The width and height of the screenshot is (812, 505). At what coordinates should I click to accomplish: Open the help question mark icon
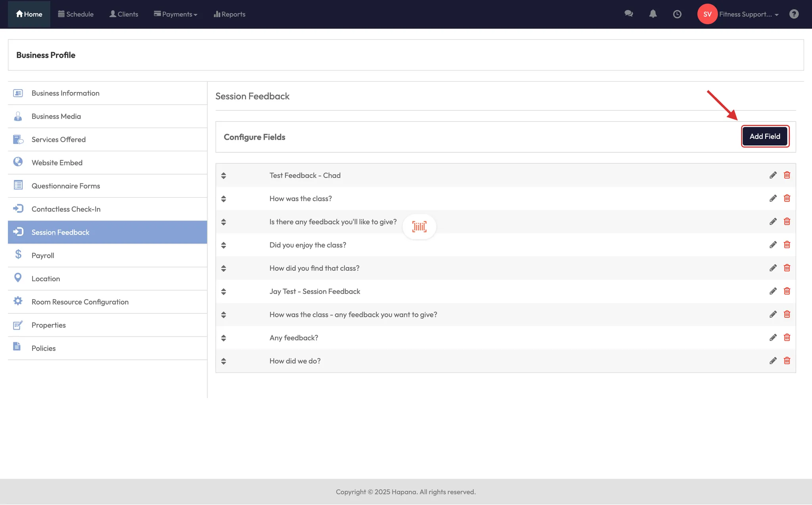[794, 14]
